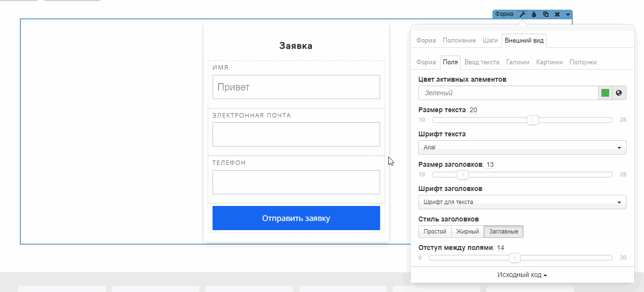Click the Электронная почта input field
The width and height of the screenshot is (644, 292).
296,134
